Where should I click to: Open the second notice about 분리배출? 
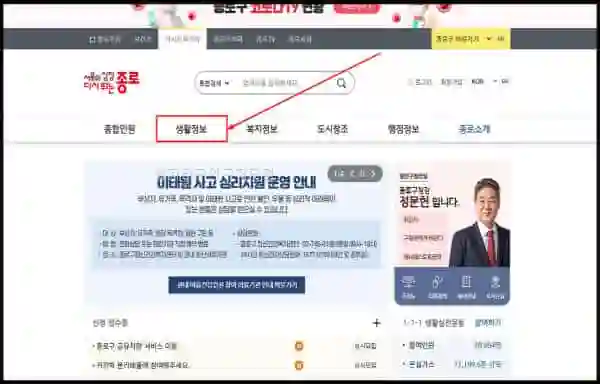141,365
